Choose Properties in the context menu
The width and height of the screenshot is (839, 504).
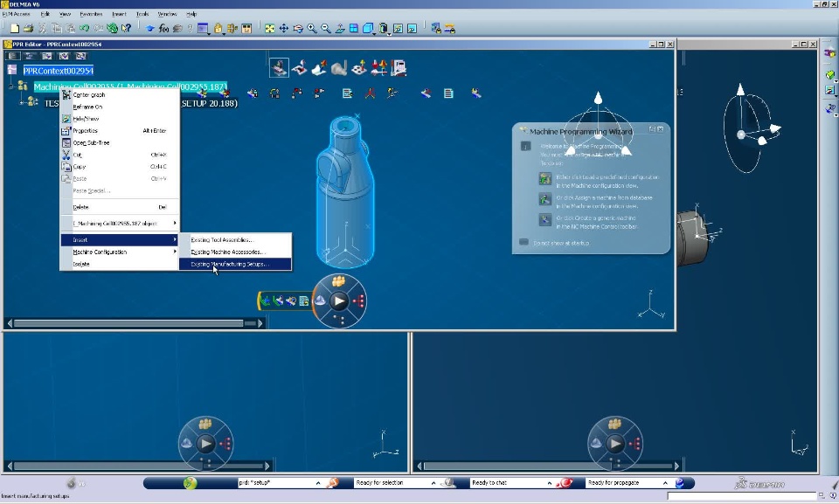pyautogui.click(x=119, y=130)
